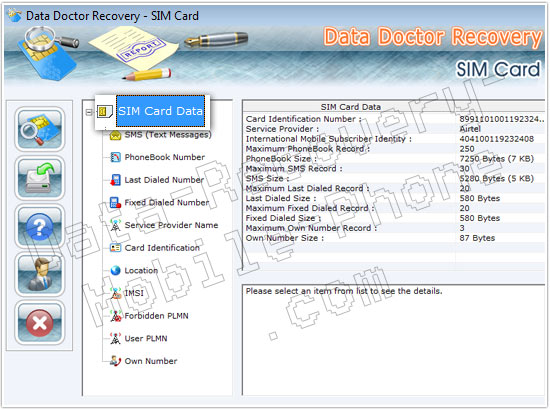Screen dimensions: 550x410
Task: Click the Location globe icon
Action: click(115, 270)
